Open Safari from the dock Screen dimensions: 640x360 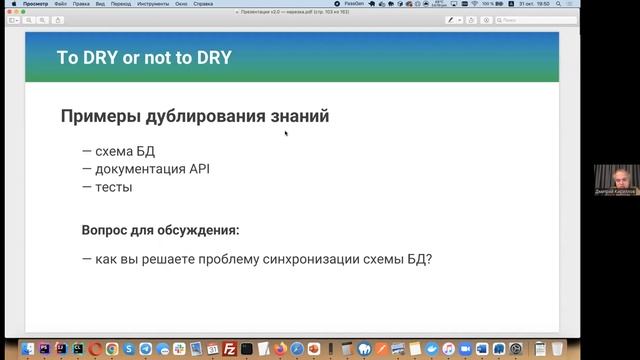(297, 349)
